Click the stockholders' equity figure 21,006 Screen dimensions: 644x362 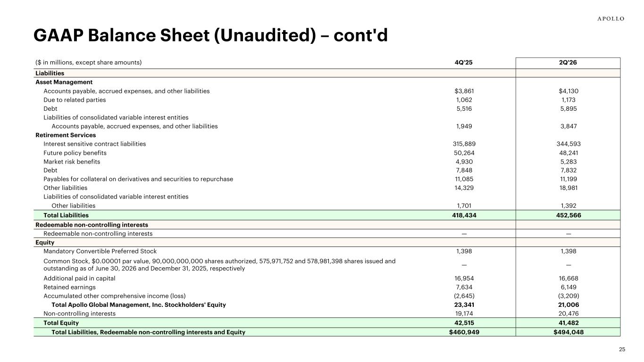(568, 305)
